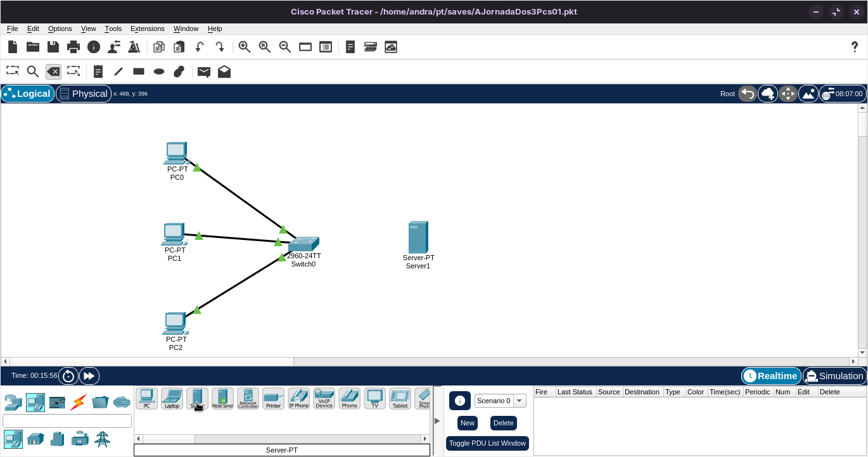Click the Print icon

73,47
